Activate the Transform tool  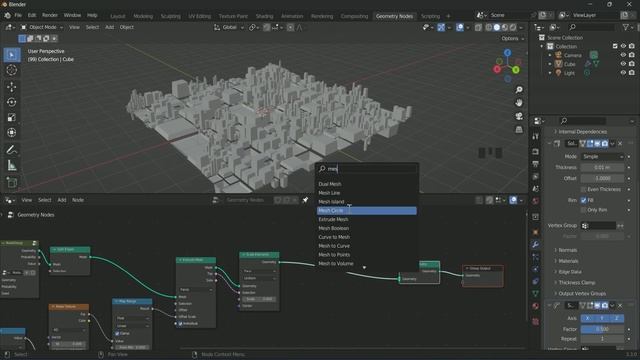point(12,133)
